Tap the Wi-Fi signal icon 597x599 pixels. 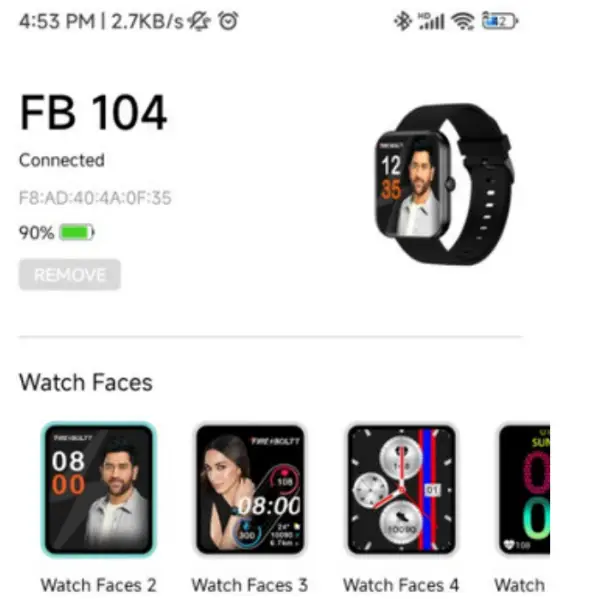(x=463, y=21)
